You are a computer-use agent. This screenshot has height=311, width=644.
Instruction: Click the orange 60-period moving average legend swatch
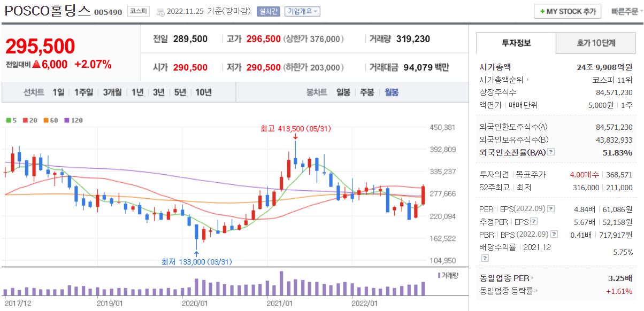click(45, 120)
